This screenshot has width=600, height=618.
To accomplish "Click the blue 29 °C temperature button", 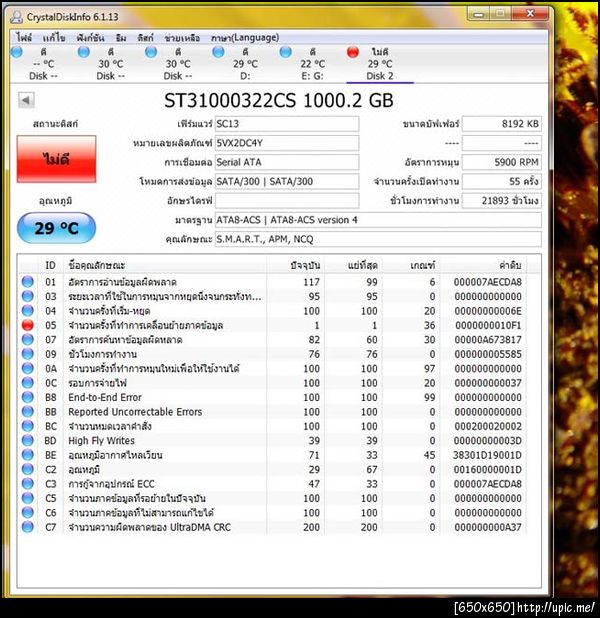I will coord(56,228).
